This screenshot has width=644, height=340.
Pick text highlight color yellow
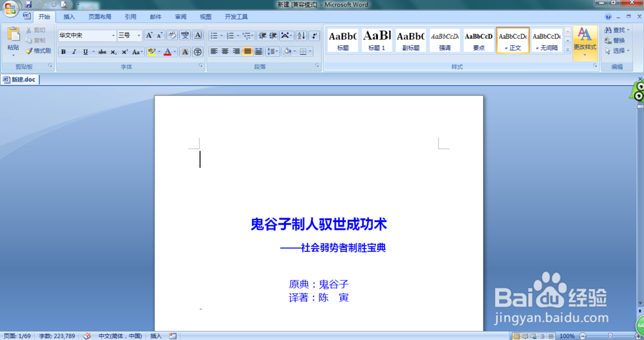(x=151, y=52)
